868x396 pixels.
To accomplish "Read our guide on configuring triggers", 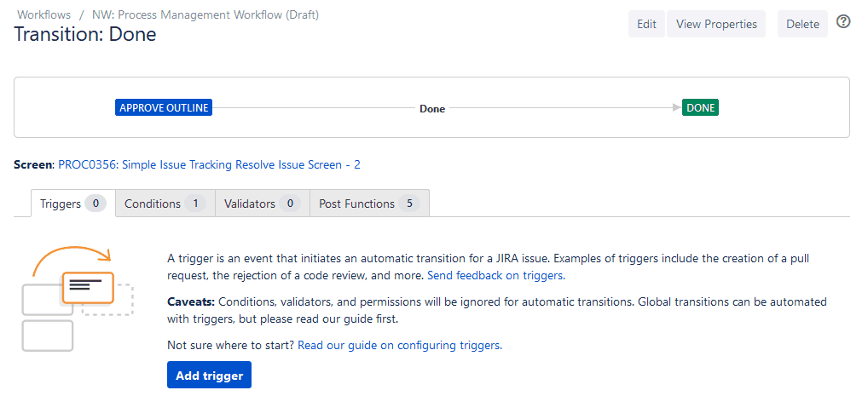I will pyautogui.click(x=399, y=345).
